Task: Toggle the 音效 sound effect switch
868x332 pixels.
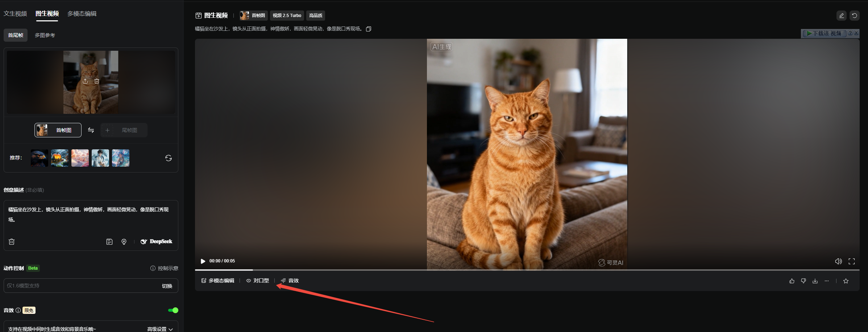Action: [x=173, y=310]
